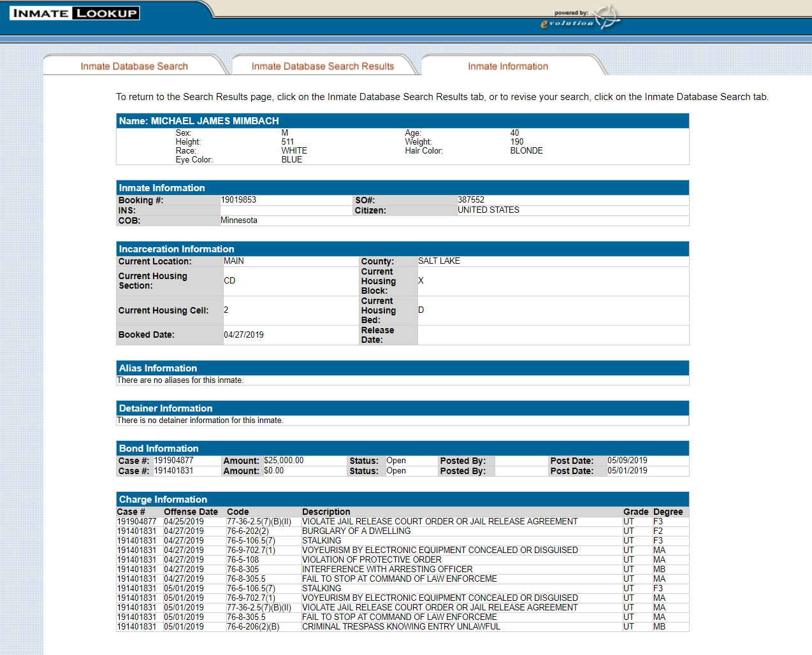Click the Offense Date column header
The width and height of the screenshot is (812, 655).
[191, 512]
